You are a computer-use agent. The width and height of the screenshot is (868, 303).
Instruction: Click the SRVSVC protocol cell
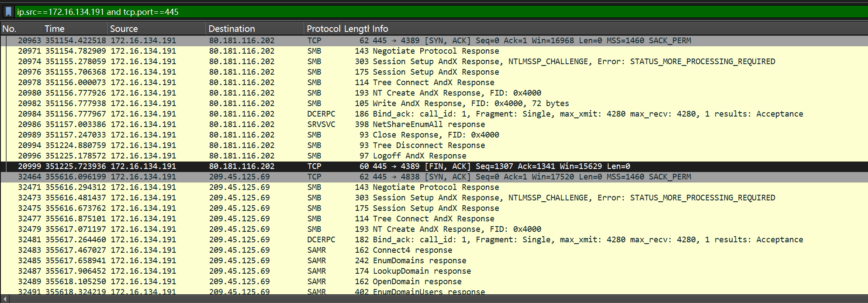pyautogui.click(x=321, y=124)
